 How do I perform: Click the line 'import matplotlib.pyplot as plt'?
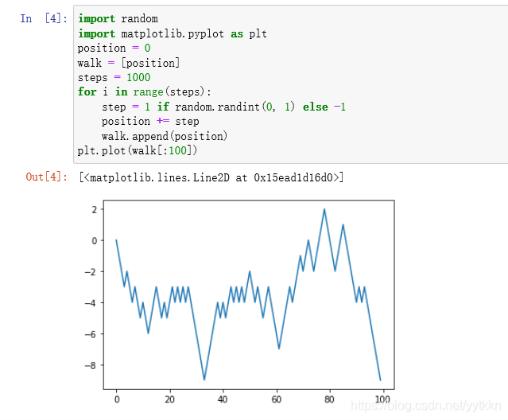[x=173, y=33]
